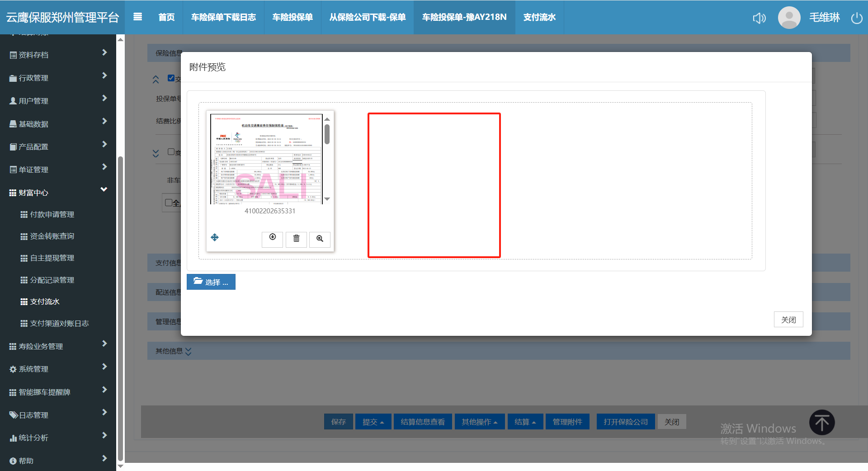Click the 财富中心 grid icon
The width and height of the screenshot is (868, 471).
coord(13,193)
